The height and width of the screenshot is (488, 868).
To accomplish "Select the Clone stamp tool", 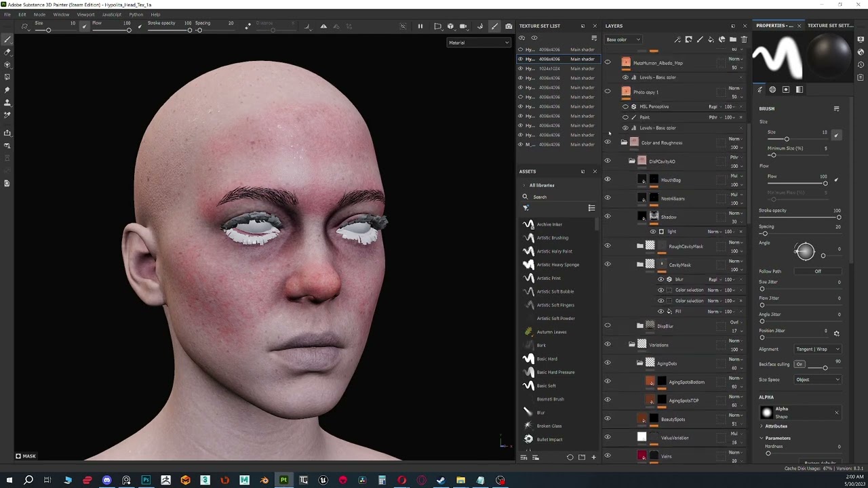I will click(7, 102).
